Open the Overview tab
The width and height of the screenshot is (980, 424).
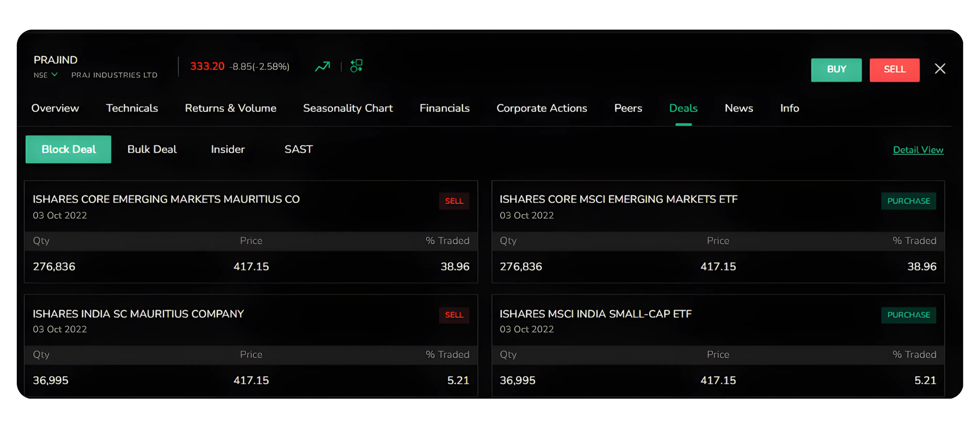tap(55, 108)
